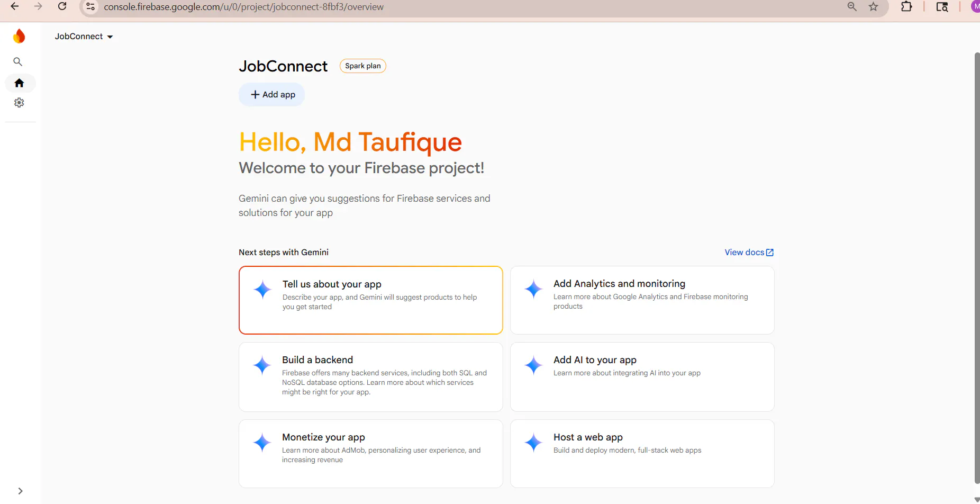Open the View docs link
This screenshot has width=980, height=504.
click(749, 253)
